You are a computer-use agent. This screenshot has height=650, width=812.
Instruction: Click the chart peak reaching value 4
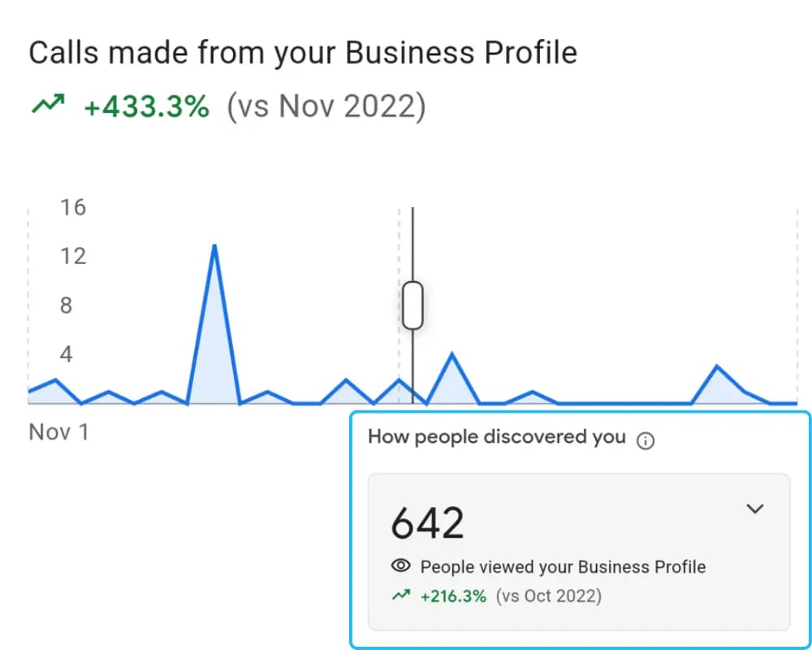(452, 355)
